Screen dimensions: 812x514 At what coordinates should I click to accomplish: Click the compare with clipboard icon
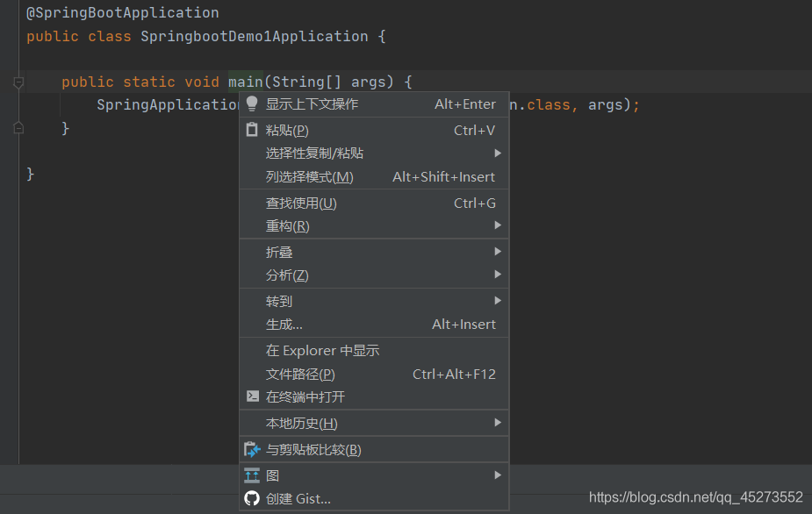pos(252,449)
